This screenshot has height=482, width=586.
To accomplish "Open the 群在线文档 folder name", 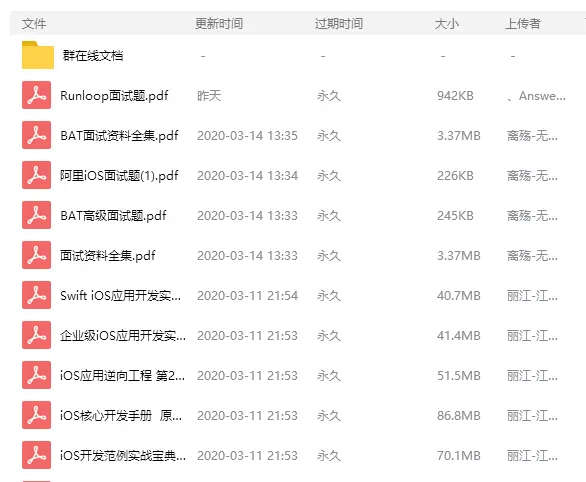I will (93, 56).
